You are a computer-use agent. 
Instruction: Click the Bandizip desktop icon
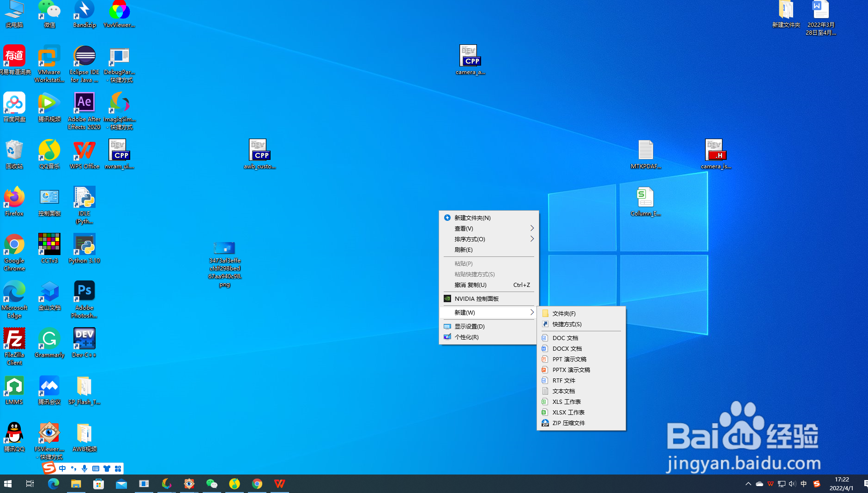(84, 14)
